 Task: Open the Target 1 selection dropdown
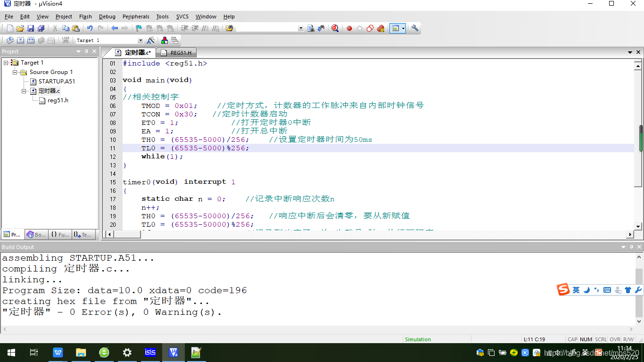pyautogui.click(x=140, y=41)
